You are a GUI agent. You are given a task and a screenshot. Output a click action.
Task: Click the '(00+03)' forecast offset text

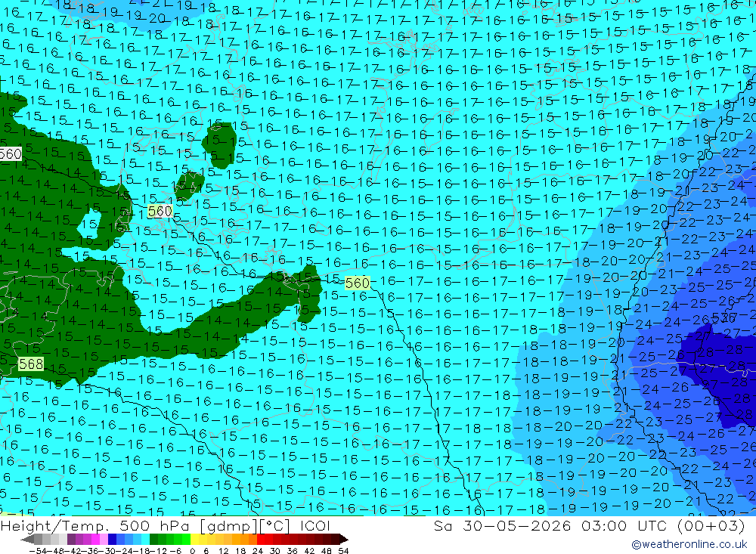[711, 525]
